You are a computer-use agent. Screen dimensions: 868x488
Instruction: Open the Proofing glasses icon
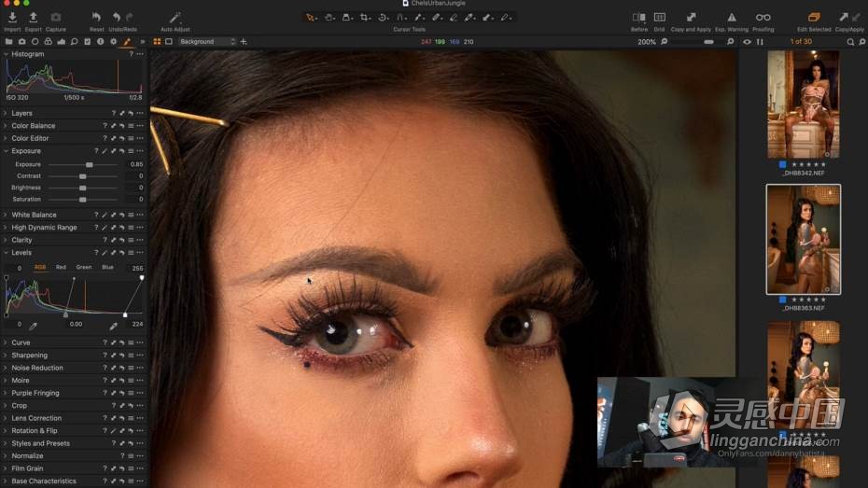click(763, 18)
